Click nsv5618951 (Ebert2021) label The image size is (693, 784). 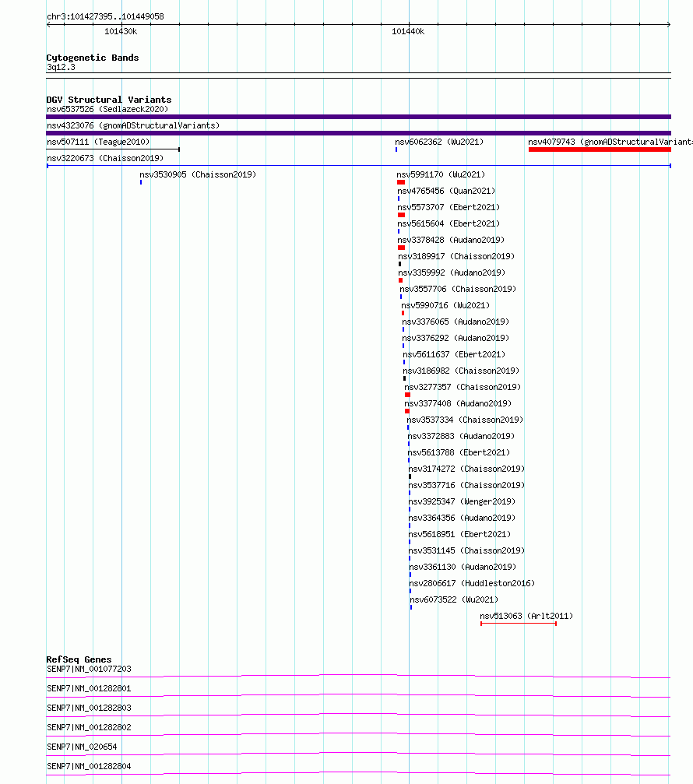(x=459, y=535)
